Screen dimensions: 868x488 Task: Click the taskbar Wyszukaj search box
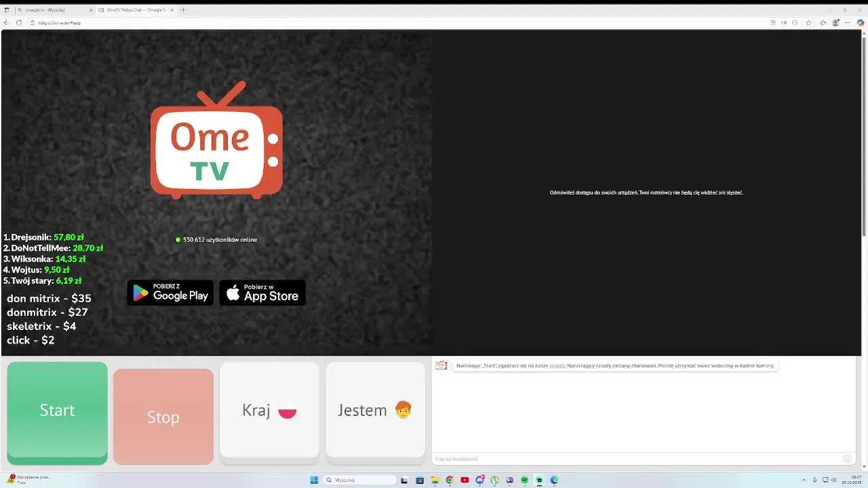point(361,480)
